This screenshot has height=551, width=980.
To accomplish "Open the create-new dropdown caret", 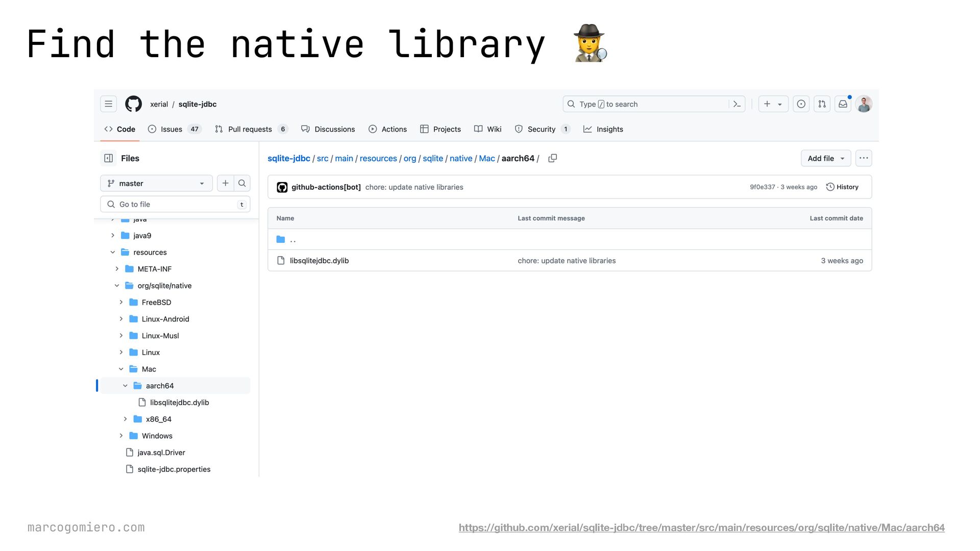I will click(x=780, y=105).
